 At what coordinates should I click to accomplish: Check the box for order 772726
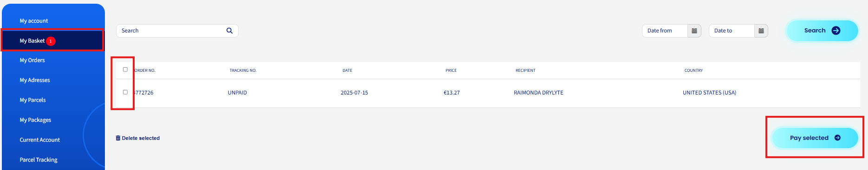(x=125, y=92)
